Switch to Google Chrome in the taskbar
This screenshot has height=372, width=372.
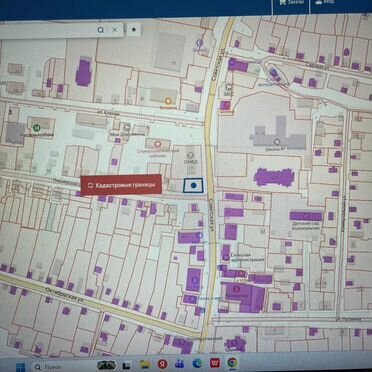(x=232, y=362)
